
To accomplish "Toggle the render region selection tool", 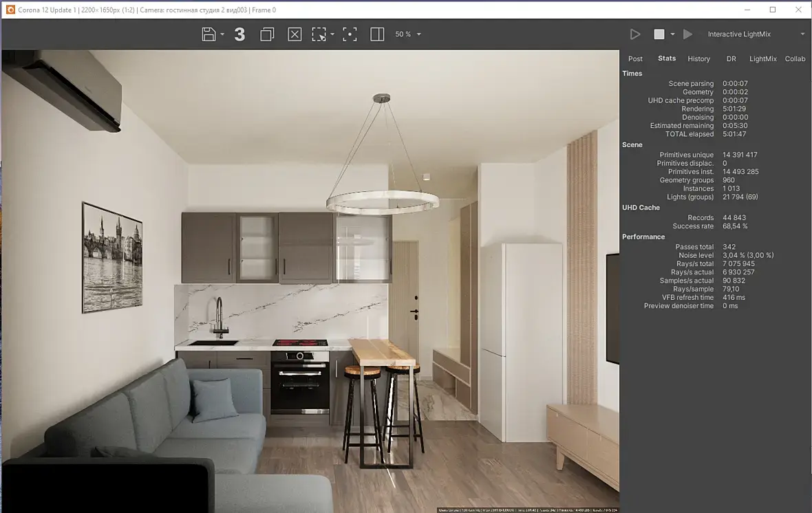I will point(319,34).
